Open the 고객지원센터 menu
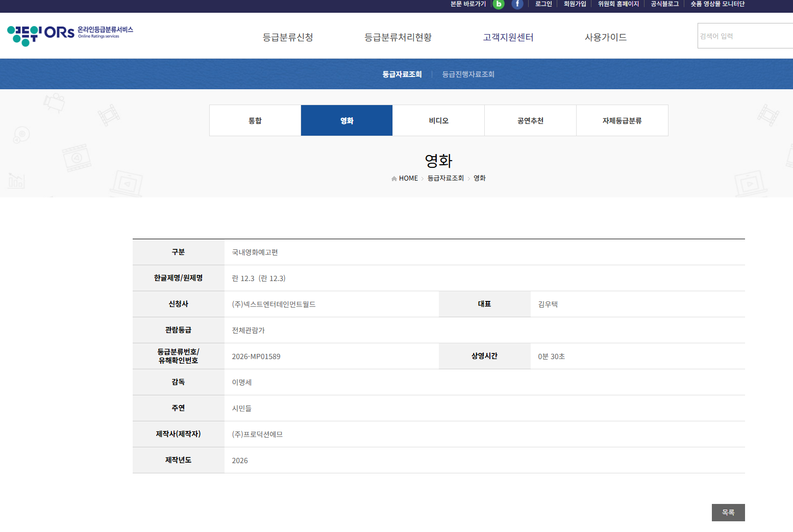793x532 pixels. click(x=508, y=37)
